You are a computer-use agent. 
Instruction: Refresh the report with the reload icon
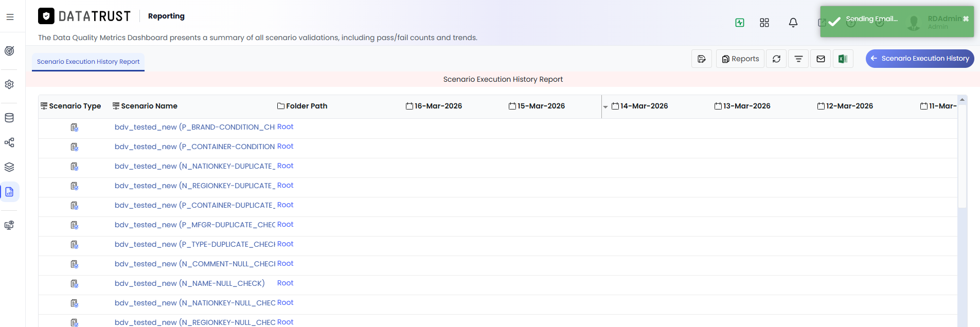776,59
